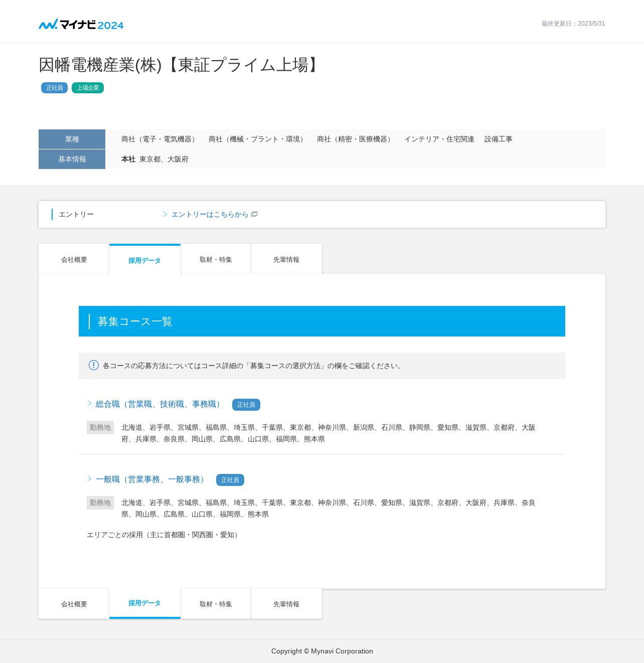644x663 pixels.
Task: Click 基本情報 header cell
Action: (72, 159)
